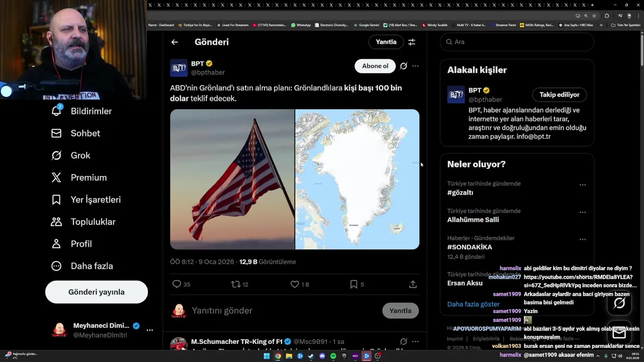
Task: Open new browser tab with plus
Action: click(592, 5)
